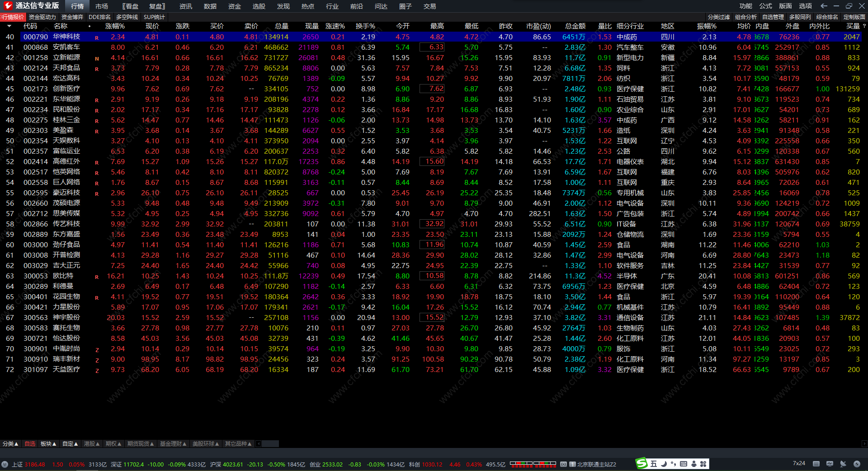
Task: Open the 交易 trading menu
Action: point(430,6)
